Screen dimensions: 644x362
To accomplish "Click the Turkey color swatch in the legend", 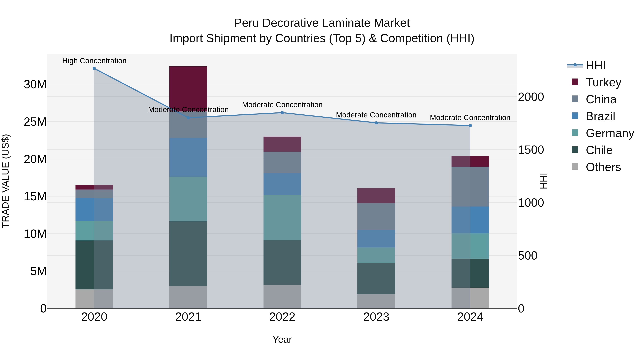I will 575,82.
